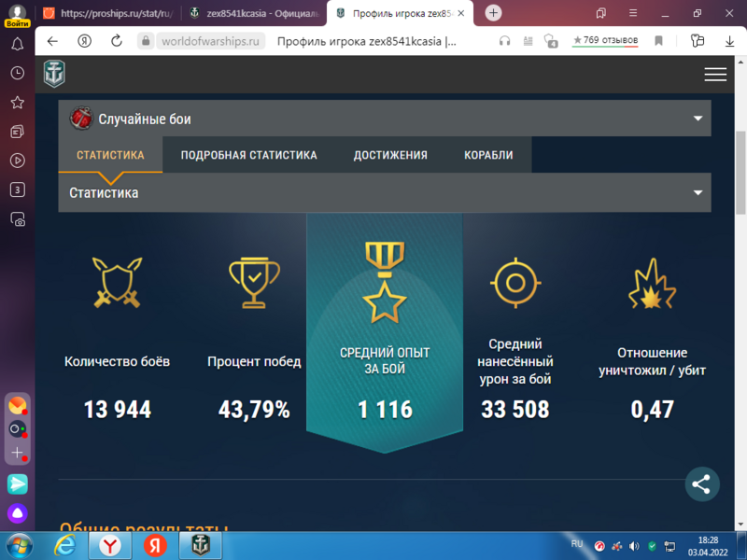Expand the Статистика section dropdown
This screenshot has height=560, width=747.
point(385,192)
